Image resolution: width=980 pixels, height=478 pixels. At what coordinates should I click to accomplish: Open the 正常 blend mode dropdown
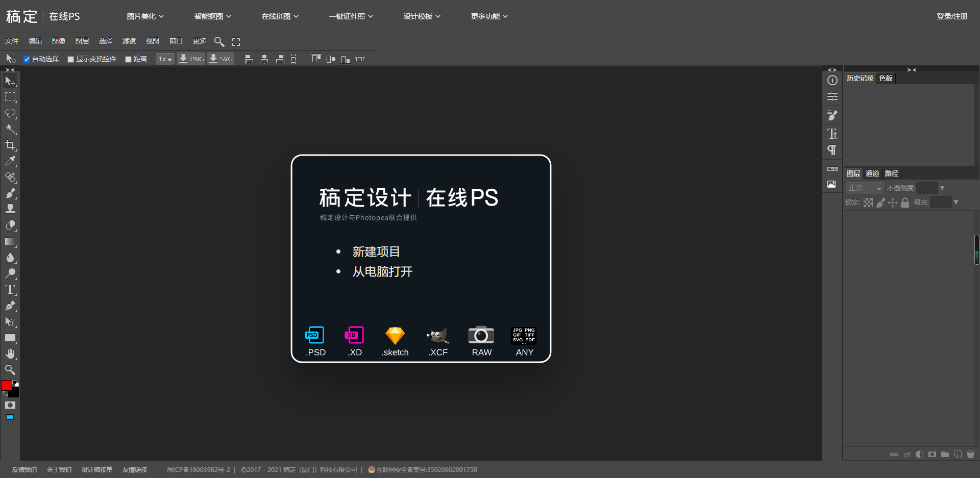coord(865,188)
